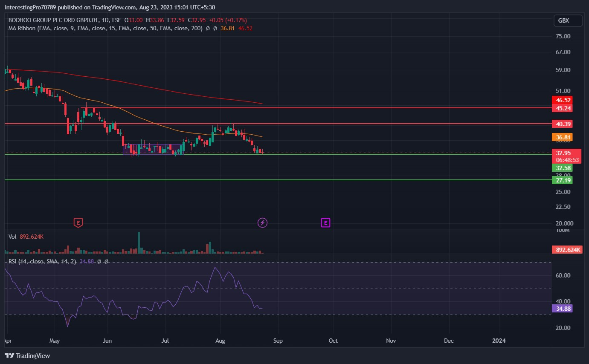This screenshot has width=589, height=364.
Task: Click the red 892.624K volume axis label
Action: coord(567,250)
